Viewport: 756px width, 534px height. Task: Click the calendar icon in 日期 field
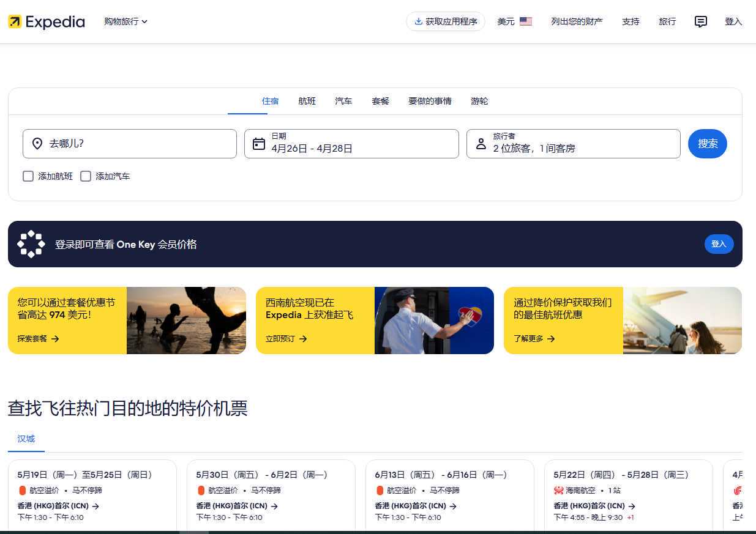(x=259, y=144)
